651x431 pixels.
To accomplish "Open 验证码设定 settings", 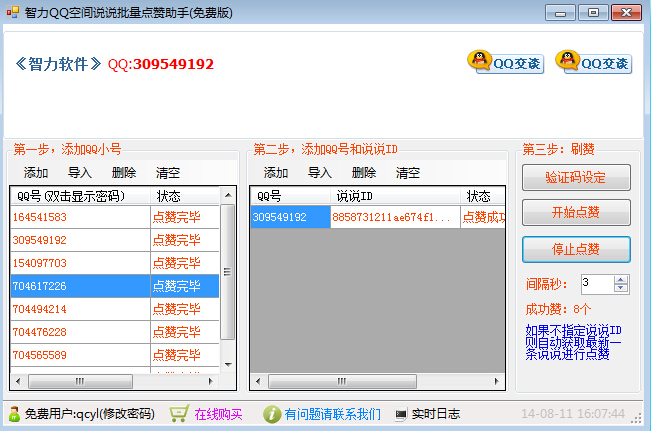I will [576, 178].
